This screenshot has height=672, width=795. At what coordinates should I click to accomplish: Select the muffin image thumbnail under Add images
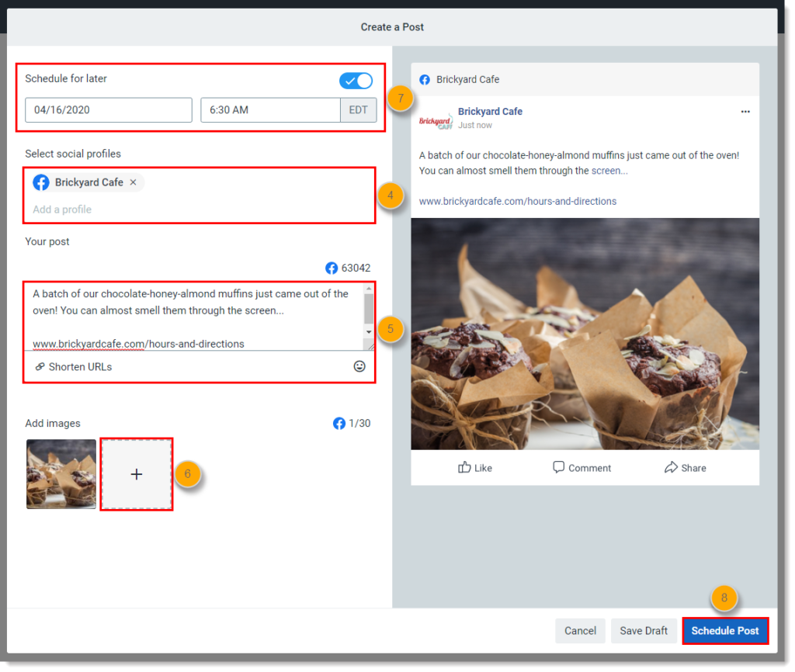61,473
